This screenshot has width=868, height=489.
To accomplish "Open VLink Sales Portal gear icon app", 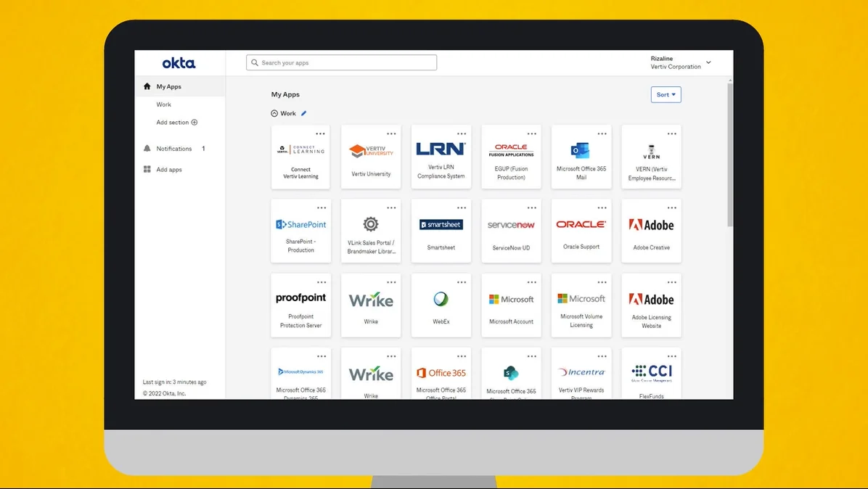I will 371,231.
